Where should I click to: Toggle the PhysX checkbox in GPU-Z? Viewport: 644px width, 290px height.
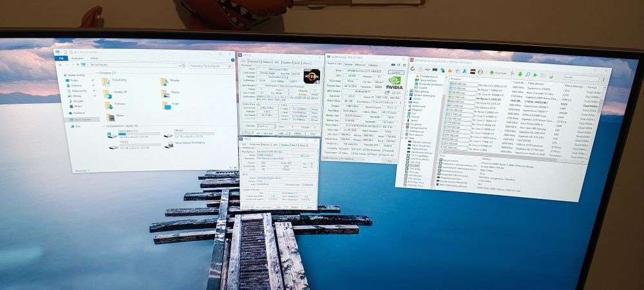click(367, 154)
